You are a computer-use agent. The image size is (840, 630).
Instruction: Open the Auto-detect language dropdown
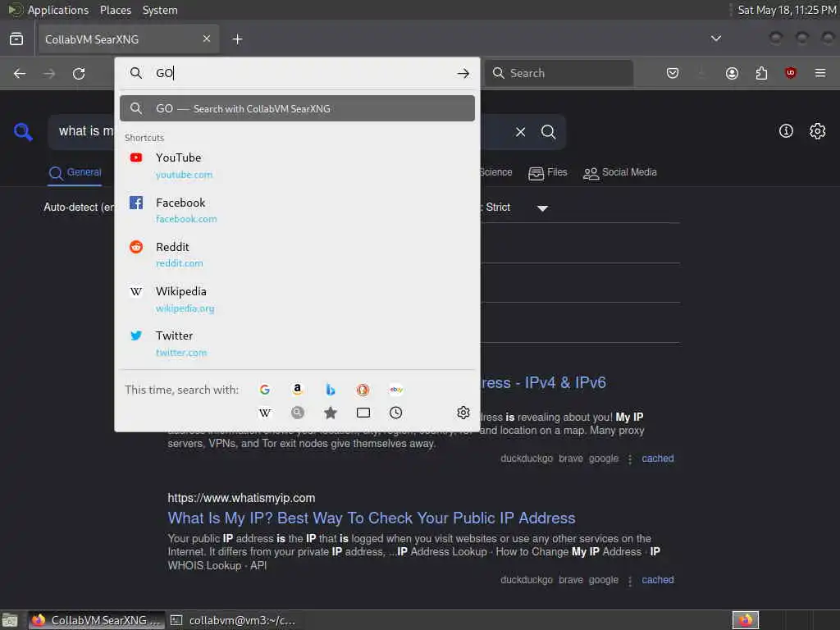pos(80,208)
